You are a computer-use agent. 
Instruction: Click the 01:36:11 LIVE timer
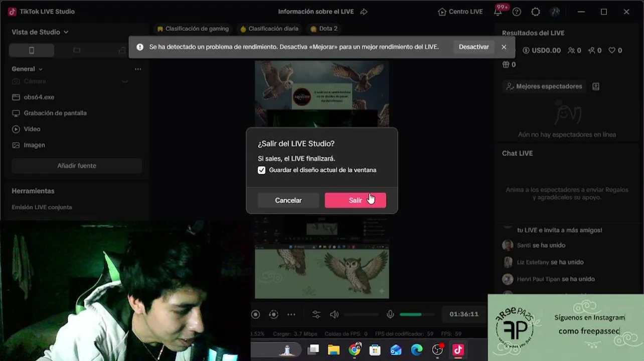(x=464, y=314)
